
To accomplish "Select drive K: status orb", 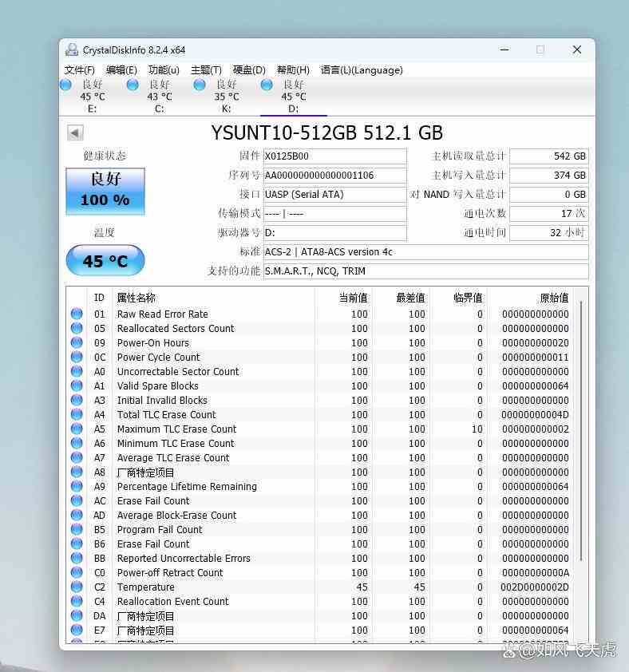I will tap(200, 85).
